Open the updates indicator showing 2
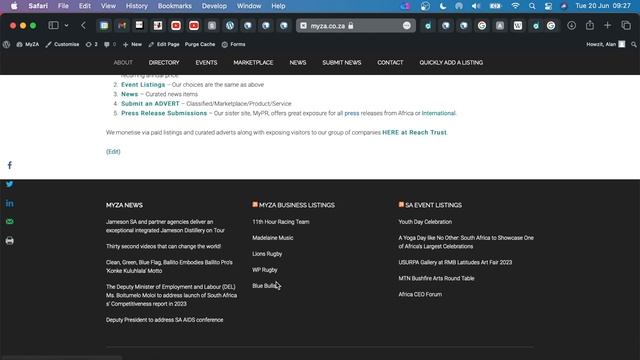Viewport: 640px width, 360px height. (91, 44)
